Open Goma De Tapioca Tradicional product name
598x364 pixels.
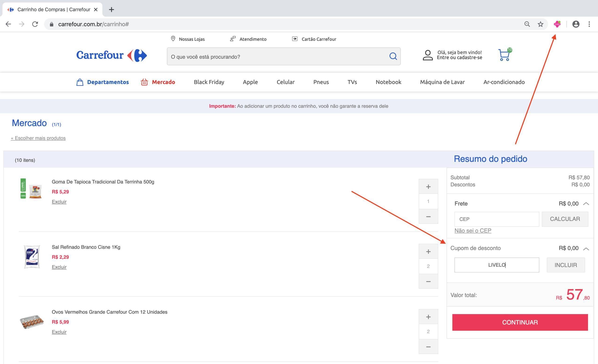pyautogui.click(x=103, y=182)
